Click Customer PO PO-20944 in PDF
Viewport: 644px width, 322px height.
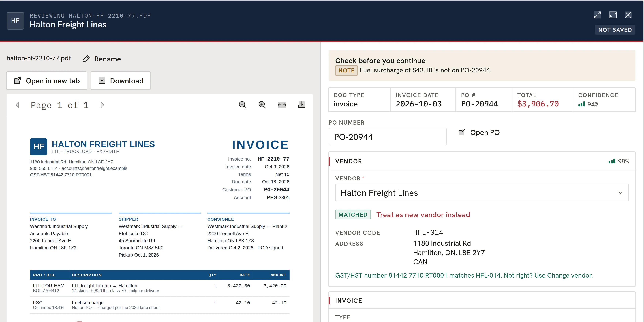coord(277,190)
